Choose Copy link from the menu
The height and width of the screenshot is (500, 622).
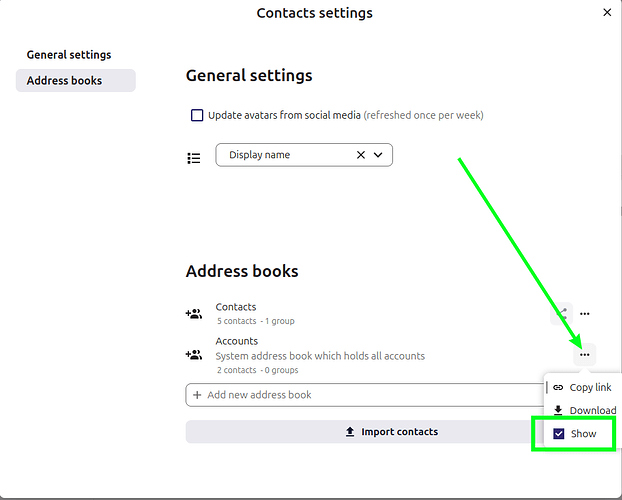(x=589, y=387)
